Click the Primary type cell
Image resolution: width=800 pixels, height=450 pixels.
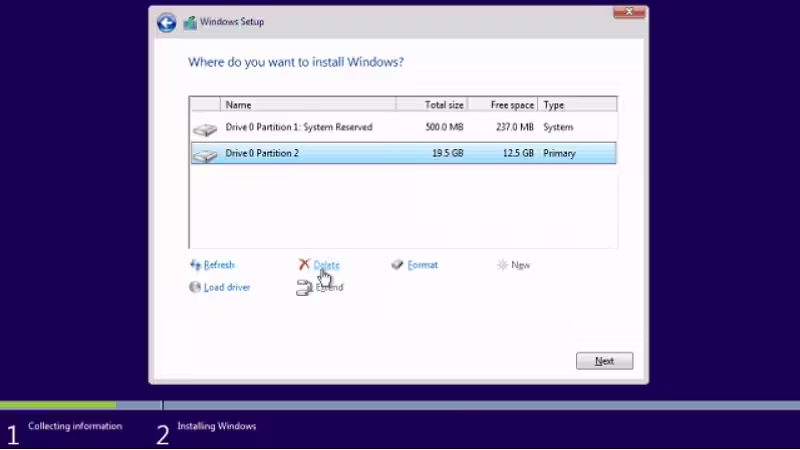click(559, 153)
